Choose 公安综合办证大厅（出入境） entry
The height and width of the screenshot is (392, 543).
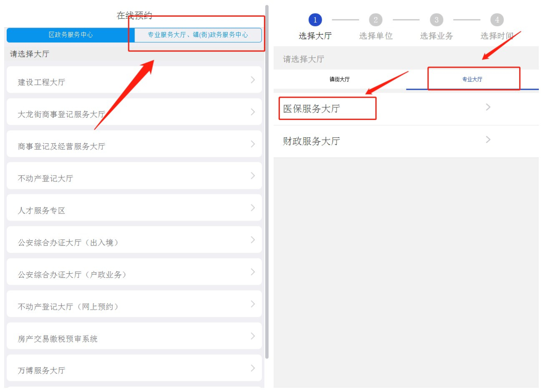pyautogui.click(x=134, y=239)
